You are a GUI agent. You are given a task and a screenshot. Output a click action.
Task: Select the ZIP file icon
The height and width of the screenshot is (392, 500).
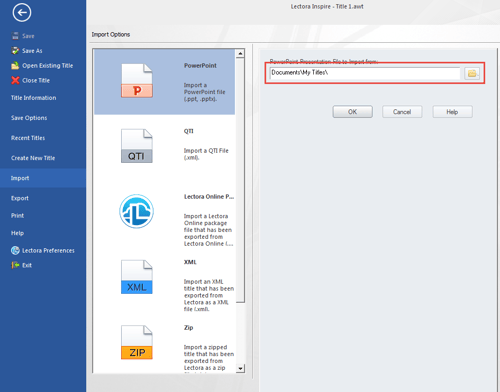pyautogui.click(x=137, y=342)
